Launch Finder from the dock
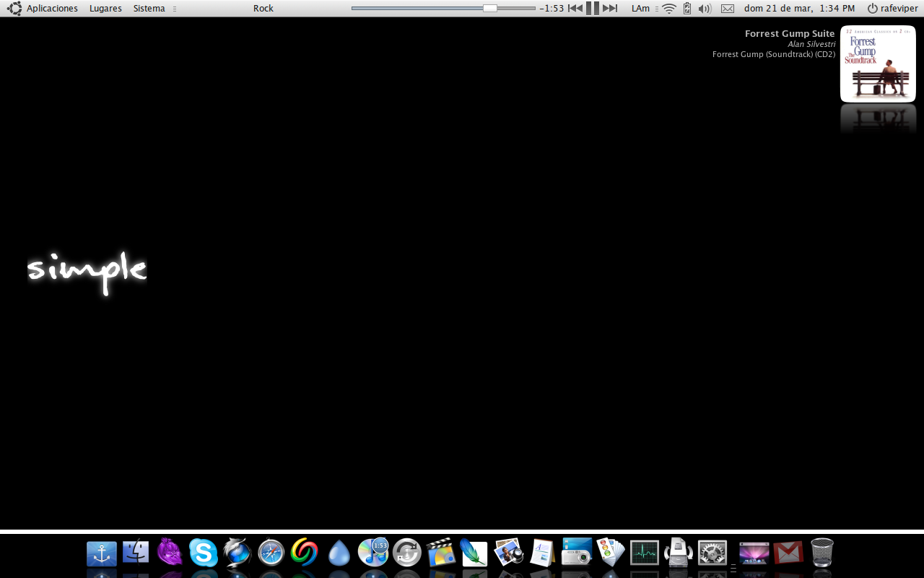This screenshot has height=578, width=924. 136,553
